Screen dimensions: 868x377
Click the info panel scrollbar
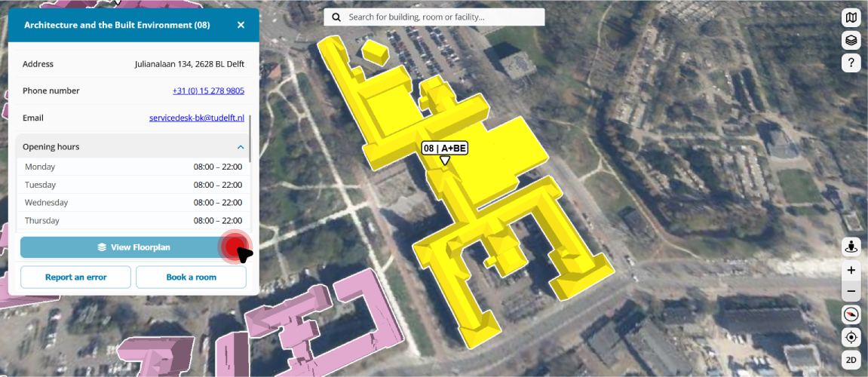pyautogui.click(x=251, y=139)
